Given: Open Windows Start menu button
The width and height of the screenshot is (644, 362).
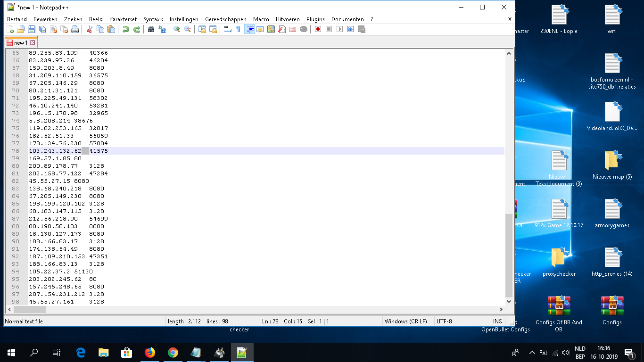Looking at the screenshot, I should (11, 353).
